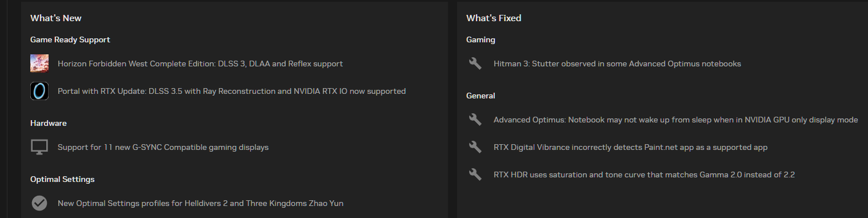Click the wrench icon beside RTX Digital Vibrance fix
Screen dimensions: 868x218
475,147
